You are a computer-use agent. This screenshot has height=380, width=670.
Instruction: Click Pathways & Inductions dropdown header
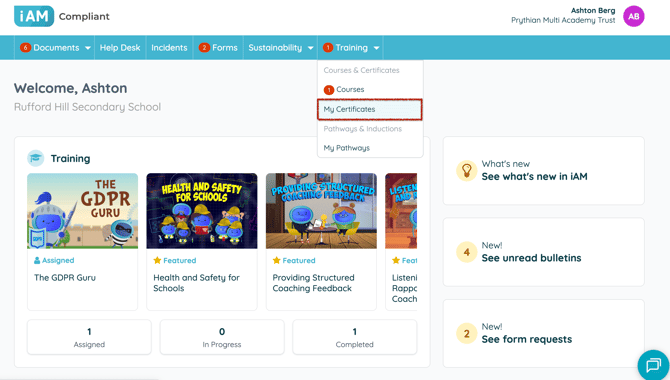click(x=363, y=129)
